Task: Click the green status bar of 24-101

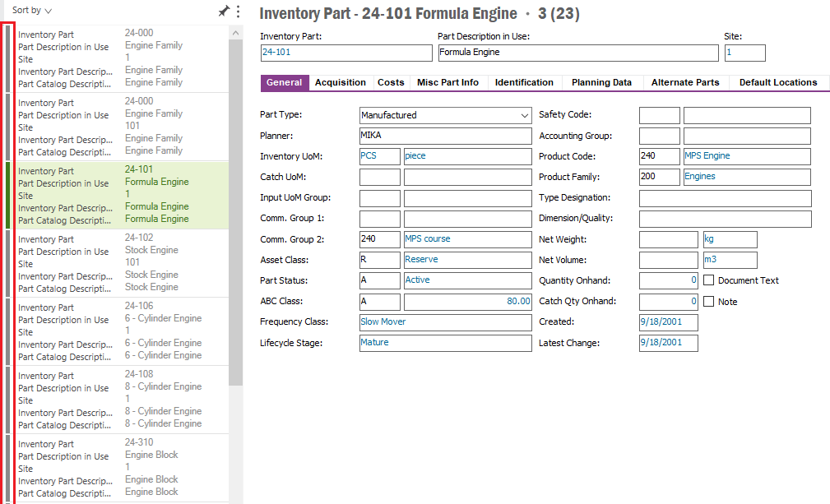Action: 8,195
